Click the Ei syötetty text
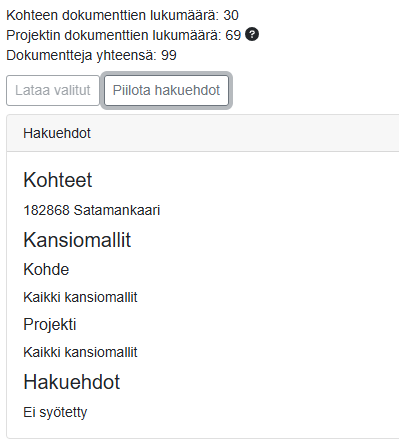Screen dimensions: 399x443 [x=55, y=412]
